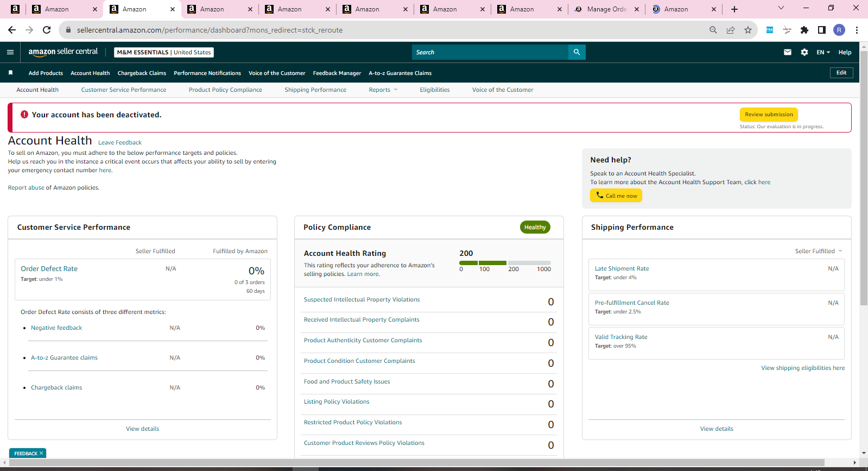The width and height of the screenshot is (868, 471).
Task: Open Add Products in top navigation
Action: coord(46,73)
